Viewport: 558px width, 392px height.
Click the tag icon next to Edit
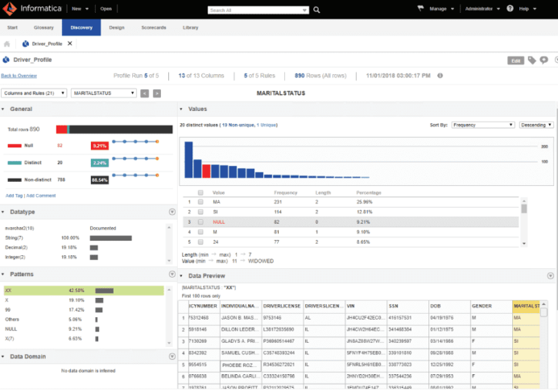point(531,60)
